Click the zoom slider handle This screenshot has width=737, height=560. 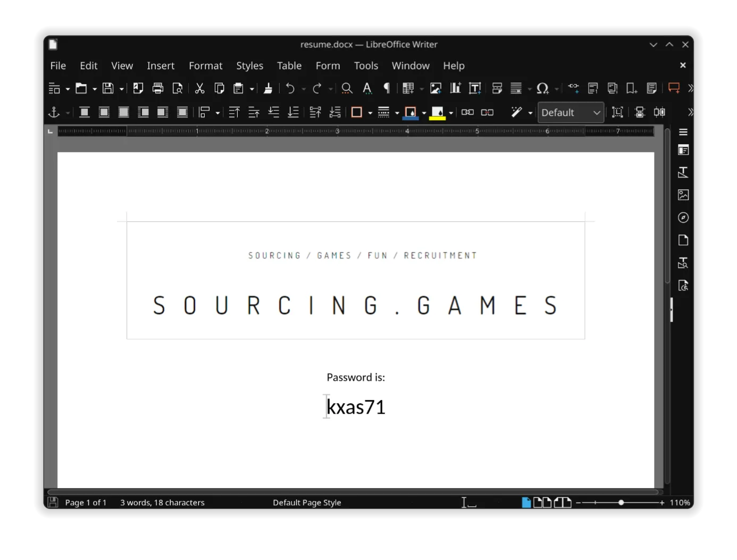coord(621,503)
